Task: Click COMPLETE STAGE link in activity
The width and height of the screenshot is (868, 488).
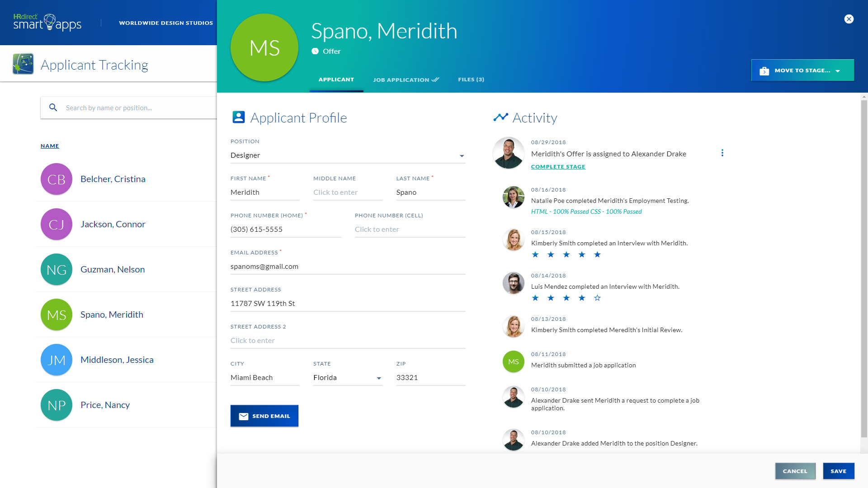Action: pos(558,166)
